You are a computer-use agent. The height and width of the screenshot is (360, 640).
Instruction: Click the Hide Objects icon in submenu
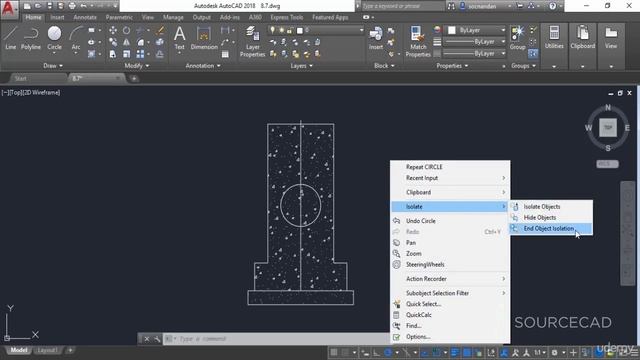(515, 218)
